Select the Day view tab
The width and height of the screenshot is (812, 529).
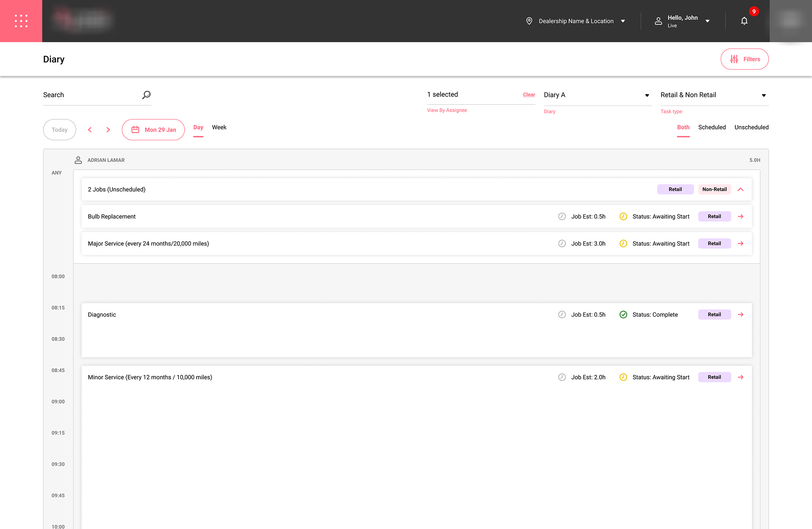pos(198,127)
